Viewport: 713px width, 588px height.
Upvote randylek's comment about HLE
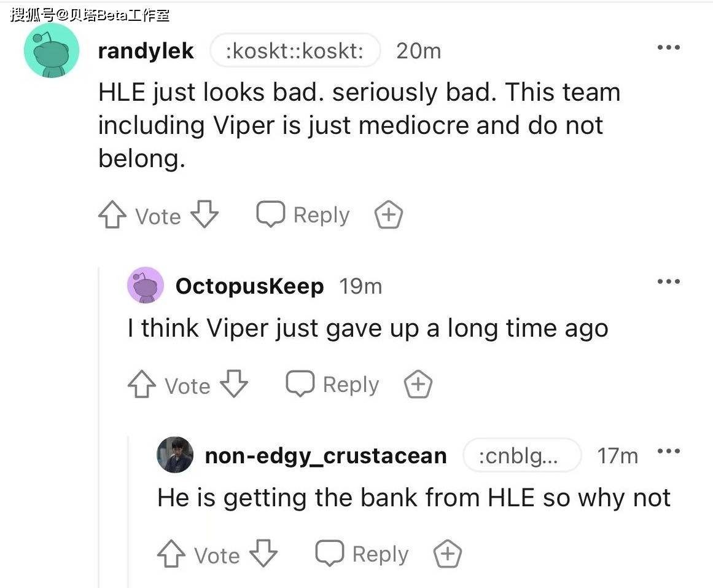(x=112, y=214)
